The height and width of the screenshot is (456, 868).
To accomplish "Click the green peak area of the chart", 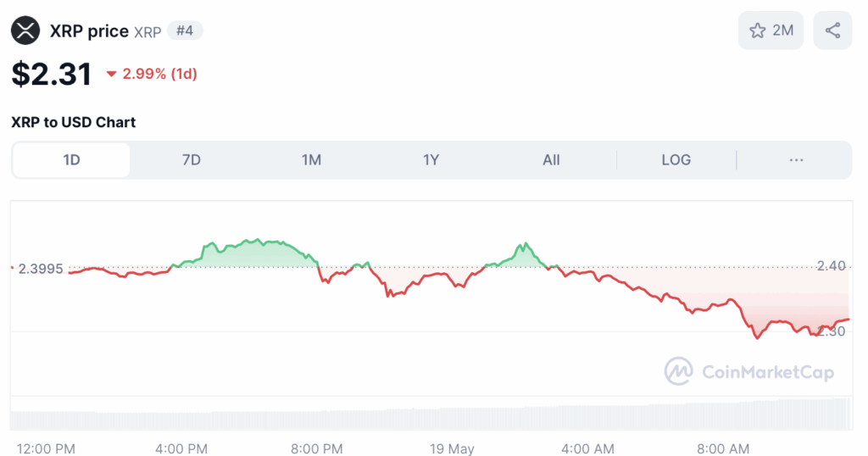I will [x=254, y=254].
